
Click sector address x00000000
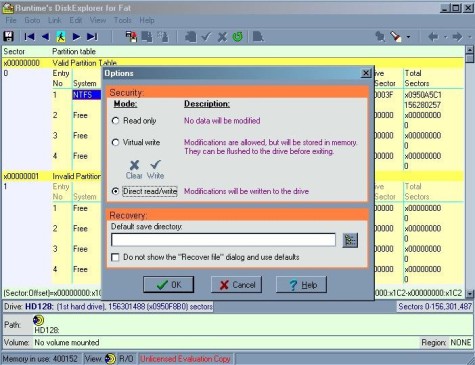[x=22, y=63]
